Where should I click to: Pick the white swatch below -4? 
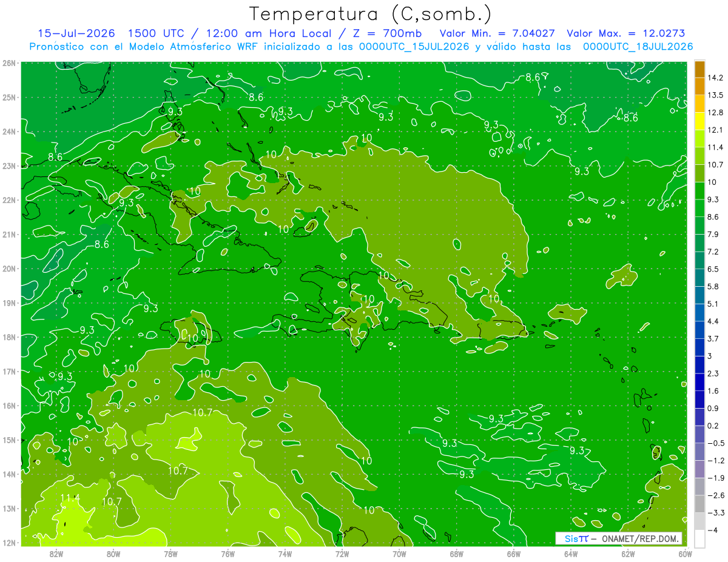click(x=699, y=538)
